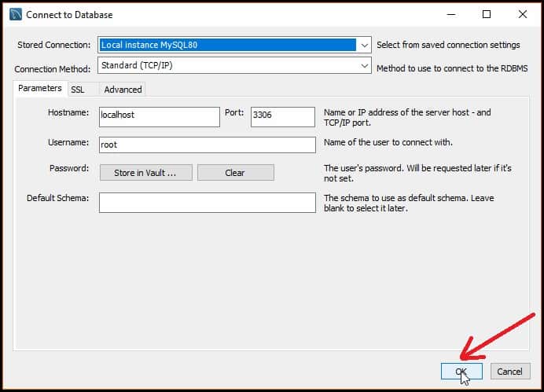The image size is (544, 392).
Task: Click the Port field showing 3306
Action: coord(282,116)
